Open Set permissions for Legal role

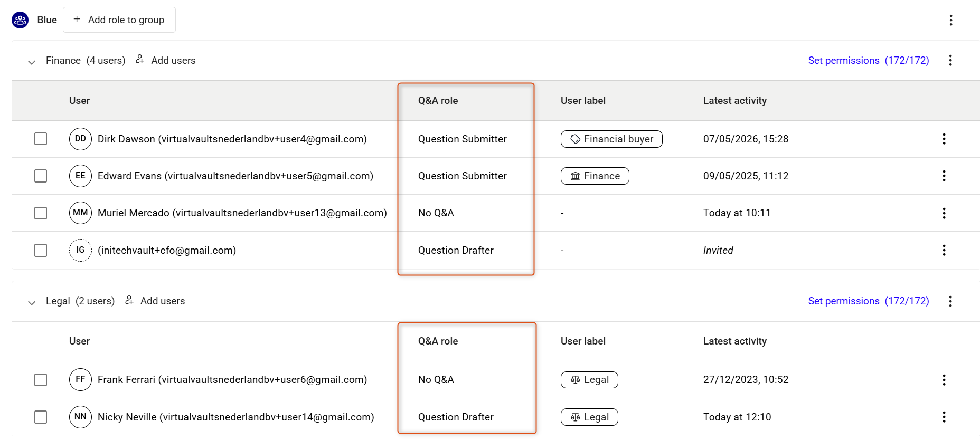pos(869,301)
